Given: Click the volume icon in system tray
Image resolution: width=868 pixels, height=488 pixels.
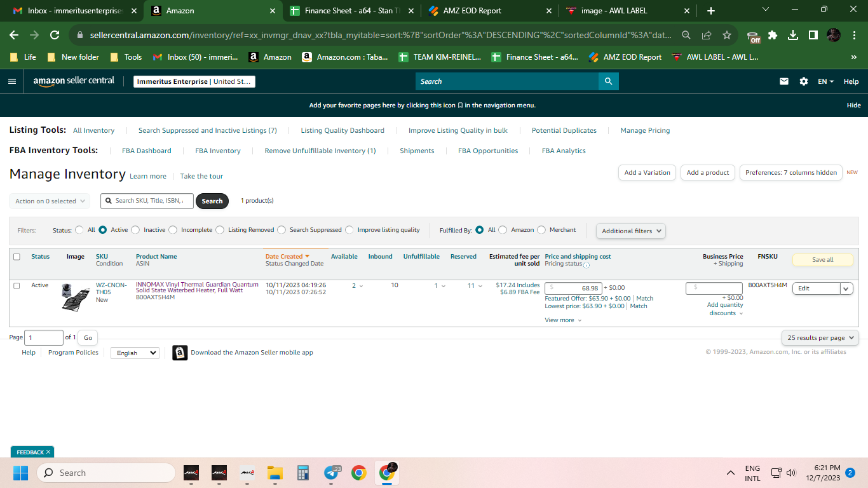Looking at the screenshot, I should pyautogui.click(x=791, y=473).
